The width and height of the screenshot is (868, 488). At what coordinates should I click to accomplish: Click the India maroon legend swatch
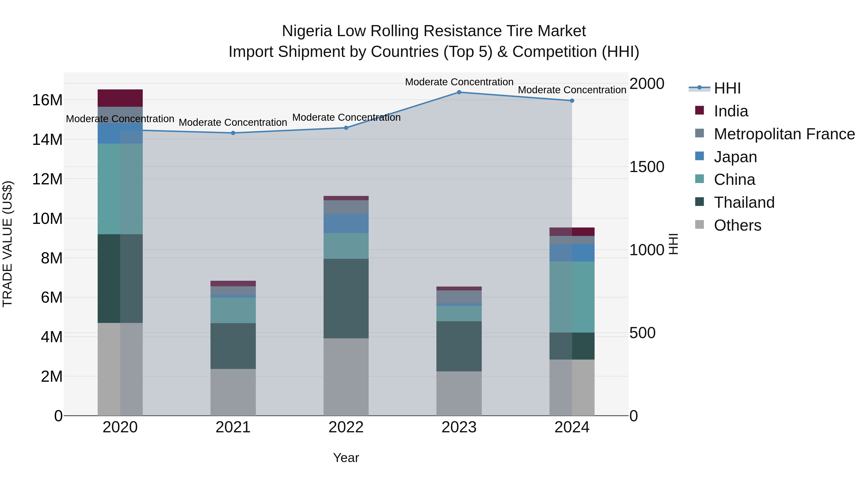[699, 110]
